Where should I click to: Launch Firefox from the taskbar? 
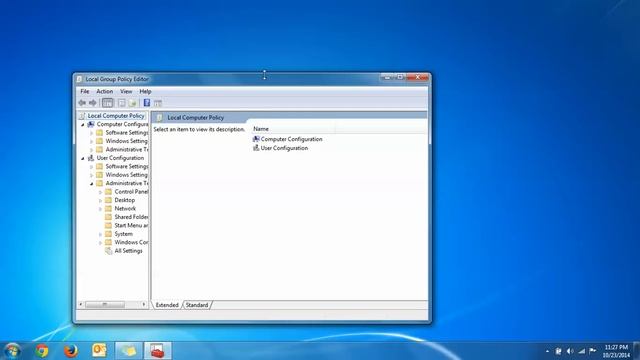coord(71,351)
